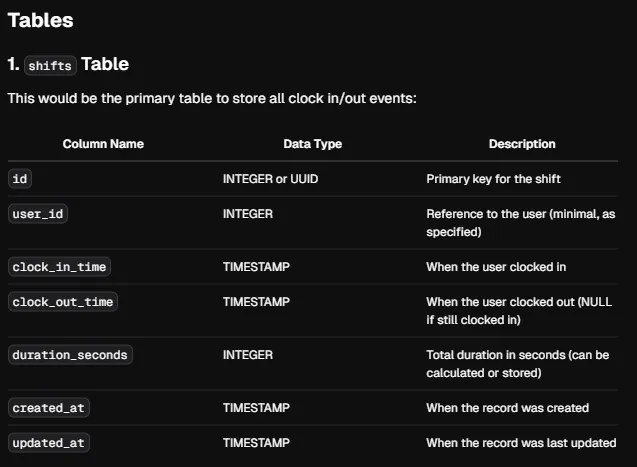
Task: Click INTEGER cell in duration_seconds row
Action: click(x=248, y=355)
